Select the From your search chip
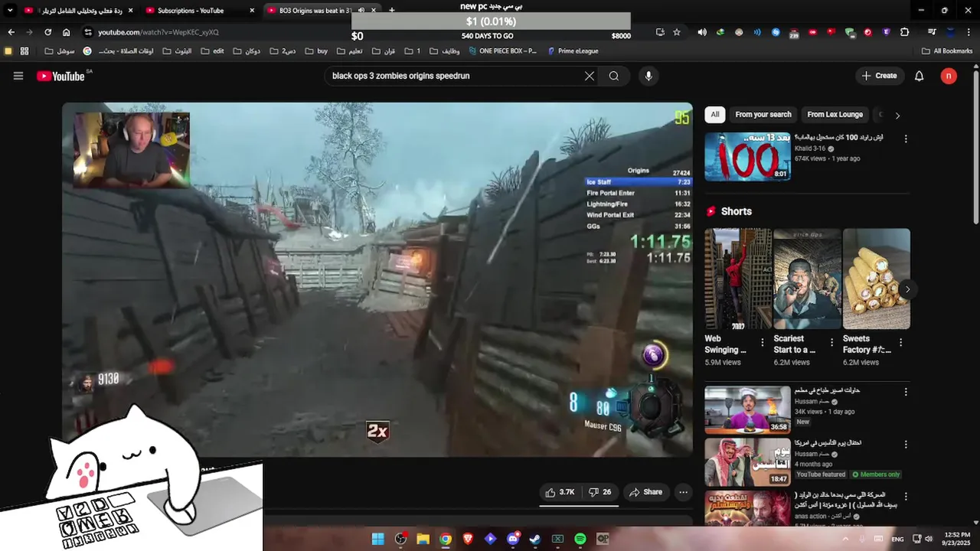 click(x=763, y=115)
